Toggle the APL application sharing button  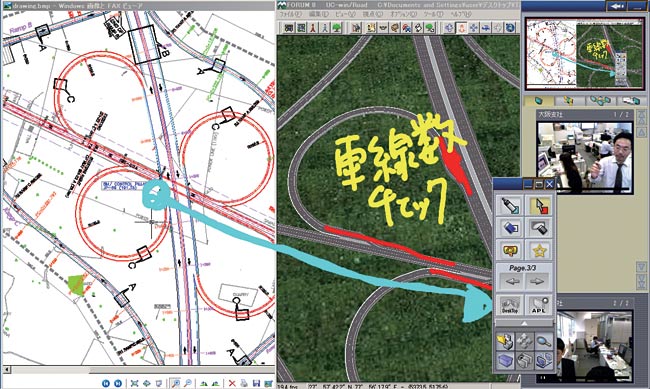point(539,306)
